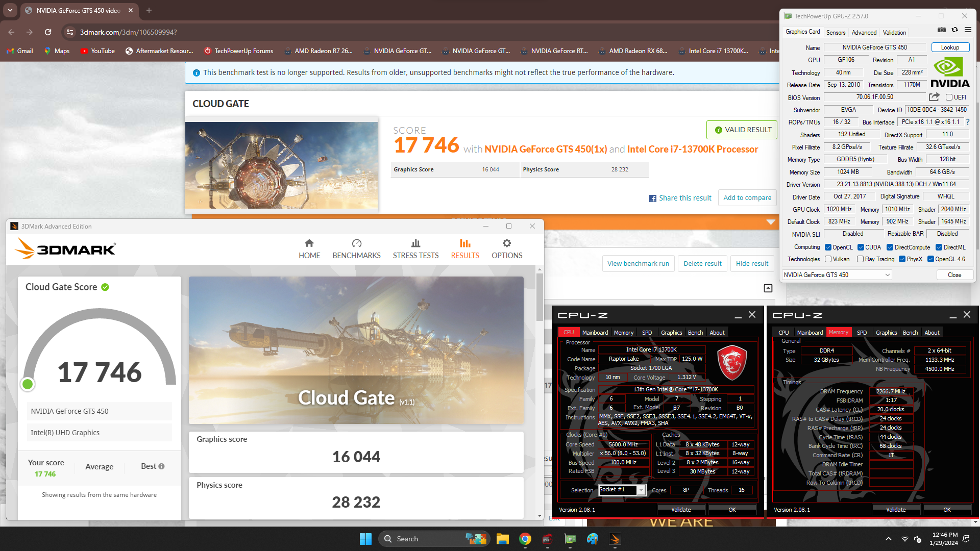Toggle the OpenCL checkbox

(x=828, y=247)
